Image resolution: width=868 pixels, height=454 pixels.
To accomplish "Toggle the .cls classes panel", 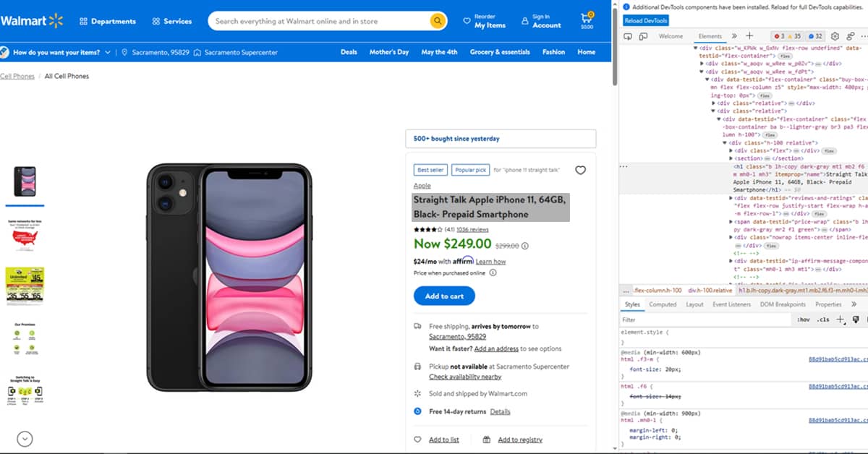I will (x=822, y=320).
